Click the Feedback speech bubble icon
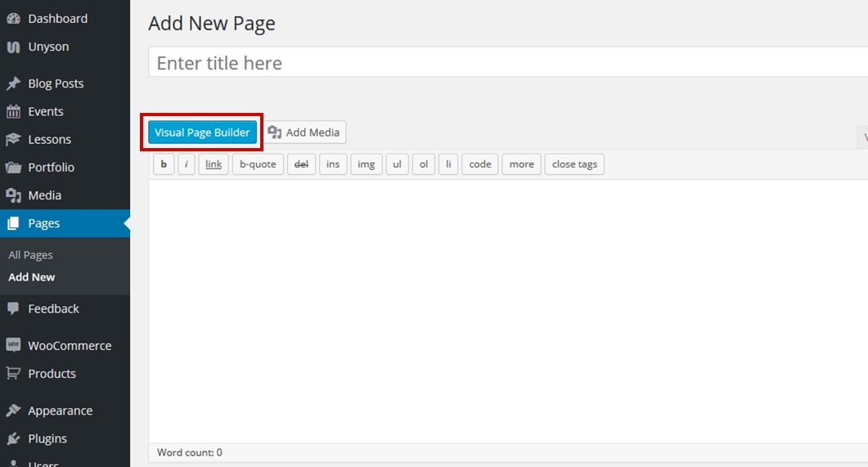Viewport: 868px width, 467px height. [13, 309]
